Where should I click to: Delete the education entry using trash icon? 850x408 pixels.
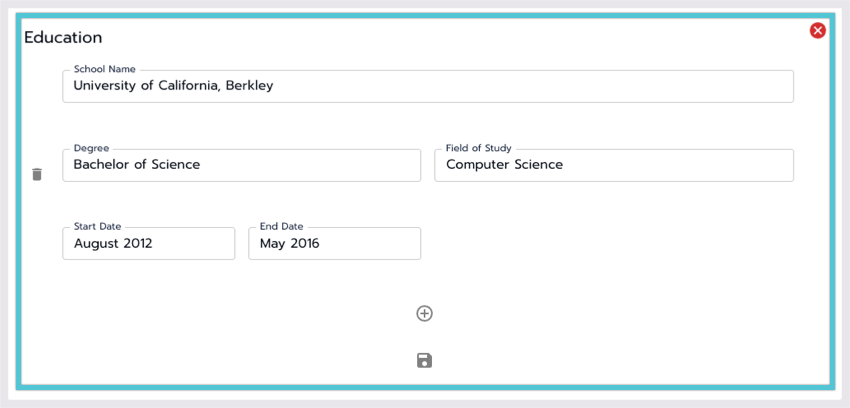pos(37,174)
